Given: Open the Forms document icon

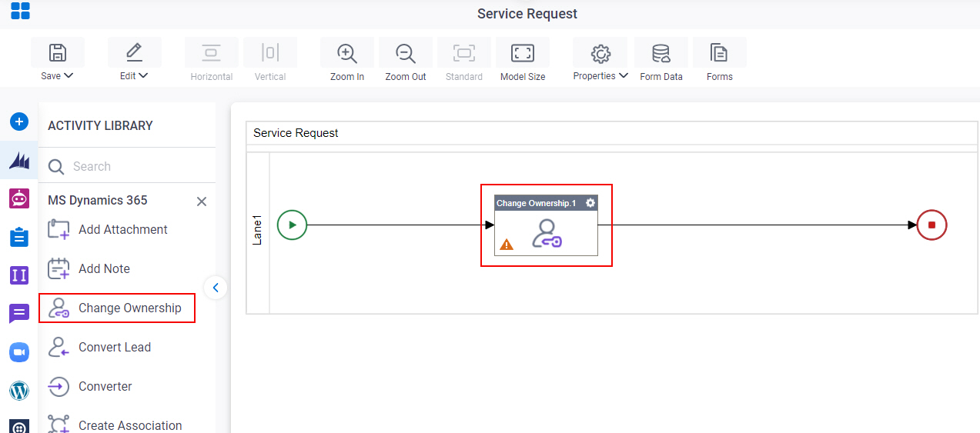Looking at the screenshot, I should pyautogui.click(x=720, y=52).
